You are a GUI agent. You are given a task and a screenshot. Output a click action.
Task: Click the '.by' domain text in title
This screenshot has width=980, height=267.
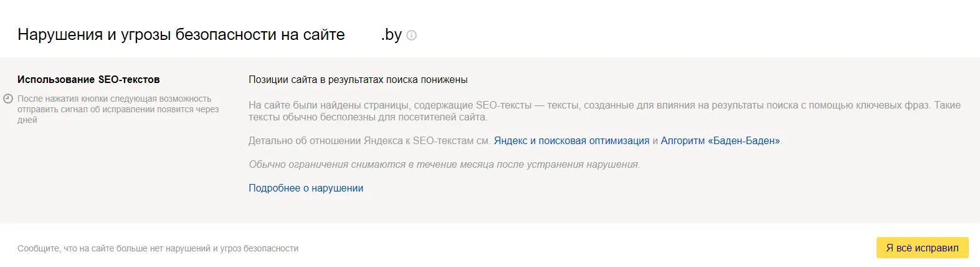point(391,35)
